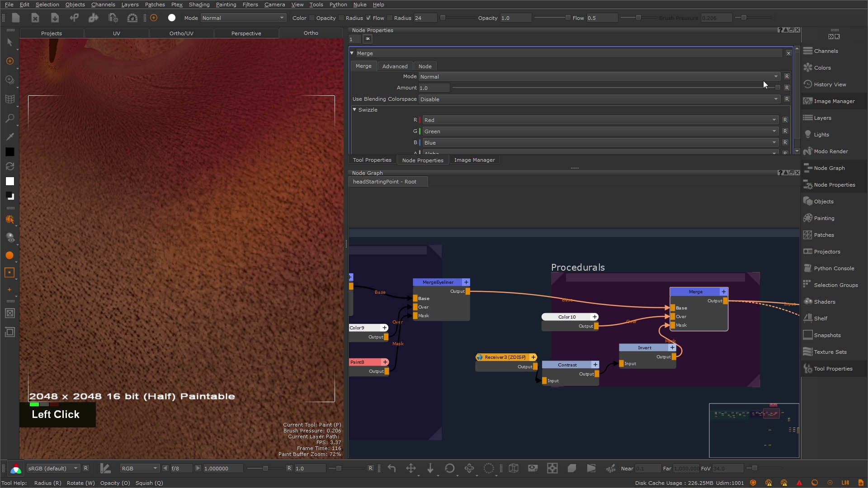The height and width of the screenshot is (488, 868).
Task: Click the color manager RGB icon in bottom toolbar
Action: click(16, 469)
